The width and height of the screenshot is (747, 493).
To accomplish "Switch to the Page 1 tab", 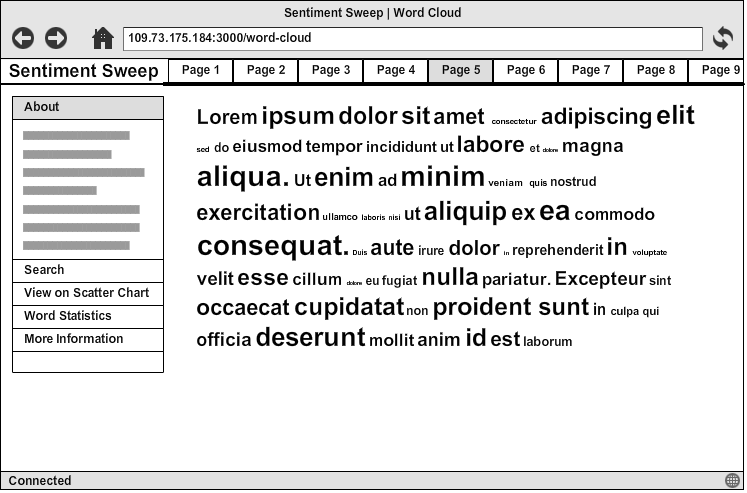I will (201, 71).
